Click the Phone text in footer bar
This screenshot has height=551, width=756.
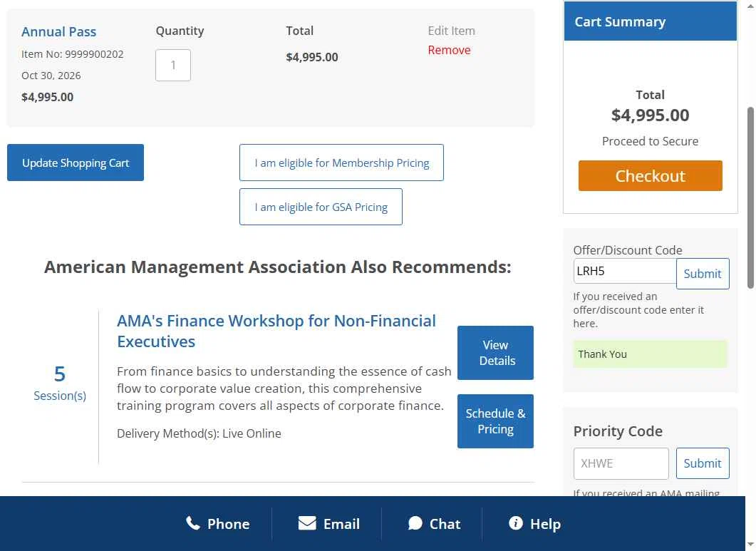229,524
